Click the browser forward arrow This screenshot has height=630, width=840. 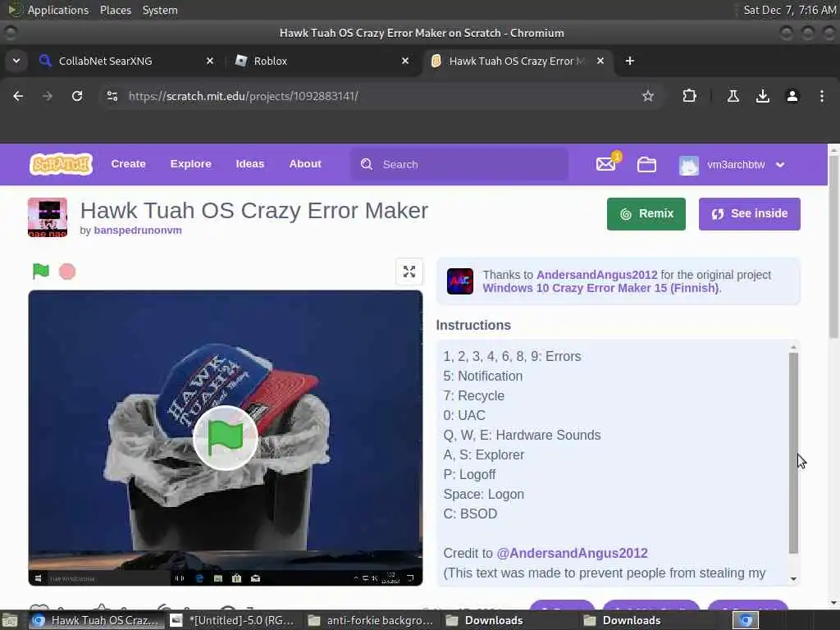(x=48, y=96)
